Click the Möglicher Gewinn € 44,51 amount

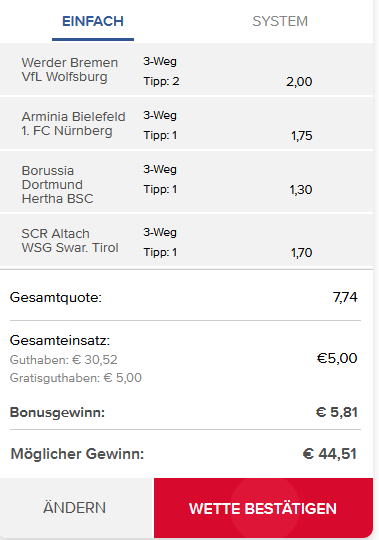click(x=330, y=454)
